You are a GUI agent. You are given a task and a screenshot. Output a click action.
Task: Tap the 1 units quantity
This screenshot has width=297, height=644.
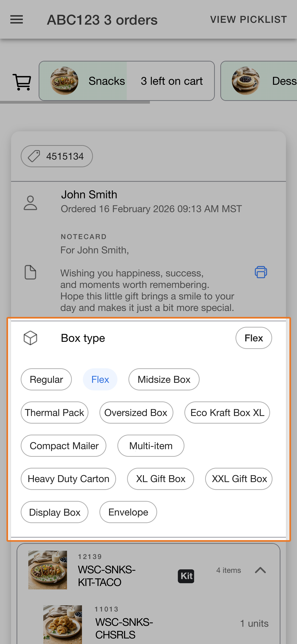point(254,624)
